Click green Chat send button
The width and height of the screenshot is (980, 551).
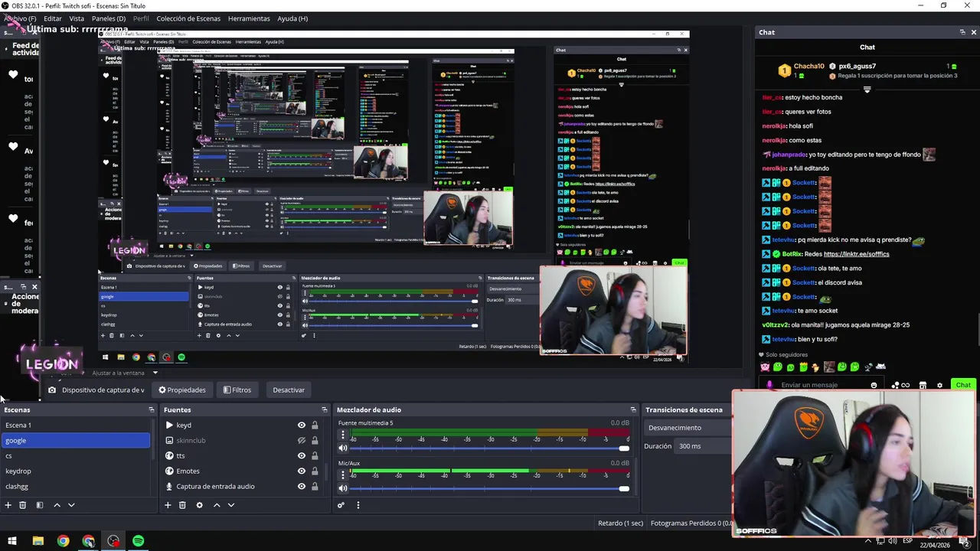pyautogui.click(x=963, y=385)
